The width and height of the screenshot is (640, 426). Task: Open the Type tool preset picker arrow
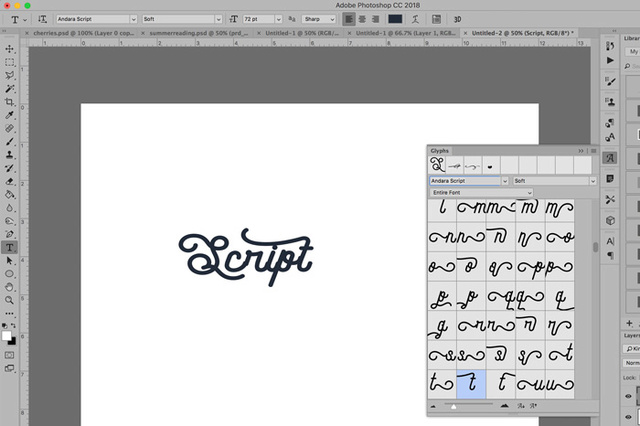[25, 20]
